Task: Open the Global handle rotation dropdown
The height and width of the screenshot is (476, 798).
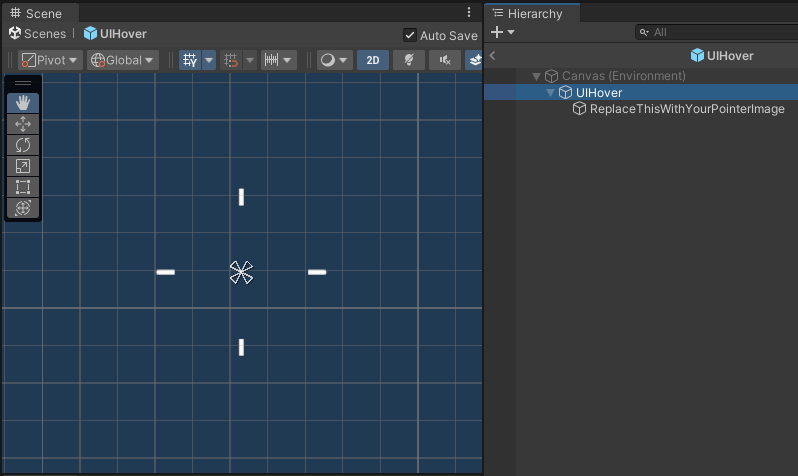Action: click(123, 60)
